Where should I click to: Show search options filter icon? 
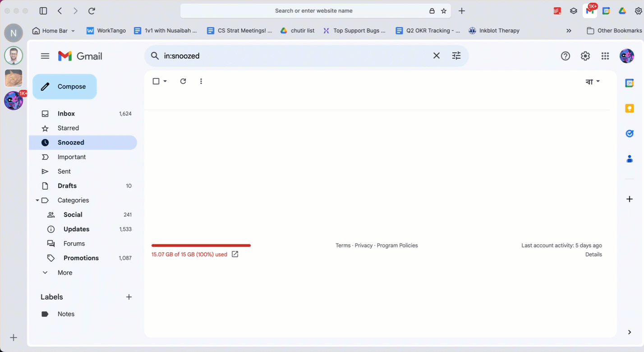456,56
